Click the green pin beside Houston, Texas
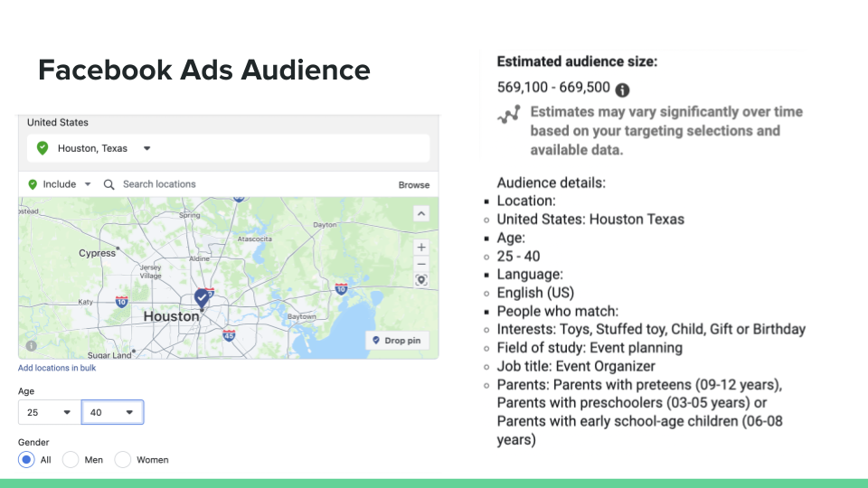 (x=42, y=147)
